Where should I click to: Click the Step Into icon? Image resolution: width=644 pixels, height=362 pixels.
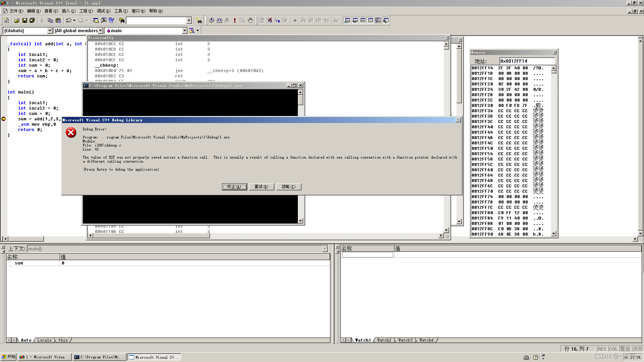(303, 21)
